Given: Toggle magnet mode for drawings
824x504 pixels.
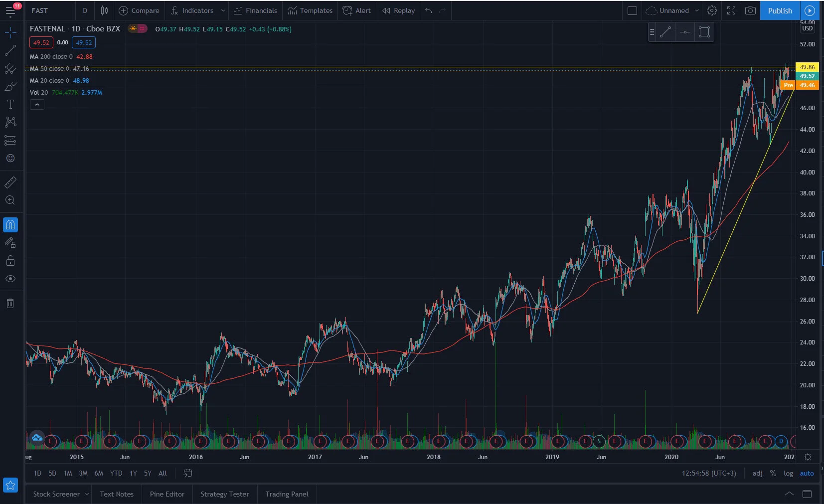Looking at the screenshot, I should click(10, 225).
